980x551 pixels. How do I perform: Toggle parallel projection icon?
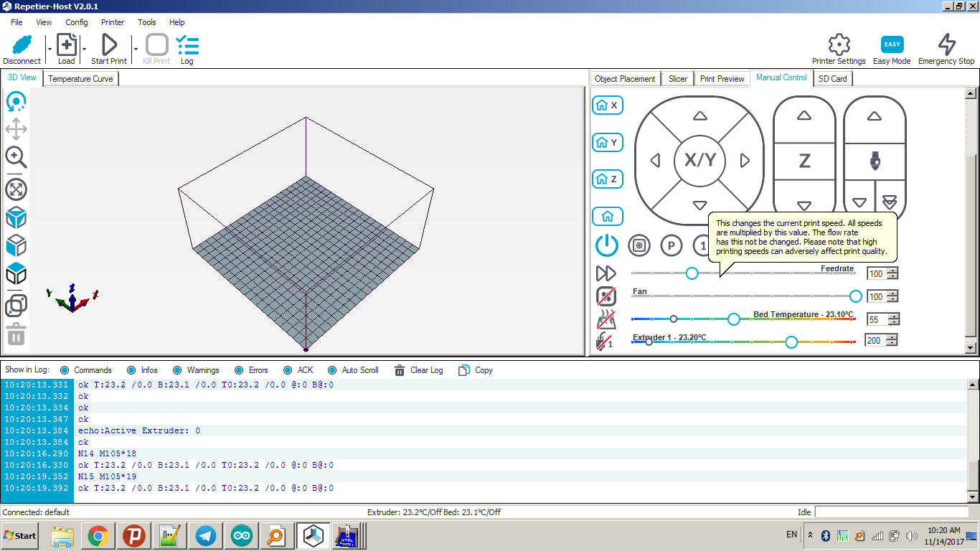16,306
